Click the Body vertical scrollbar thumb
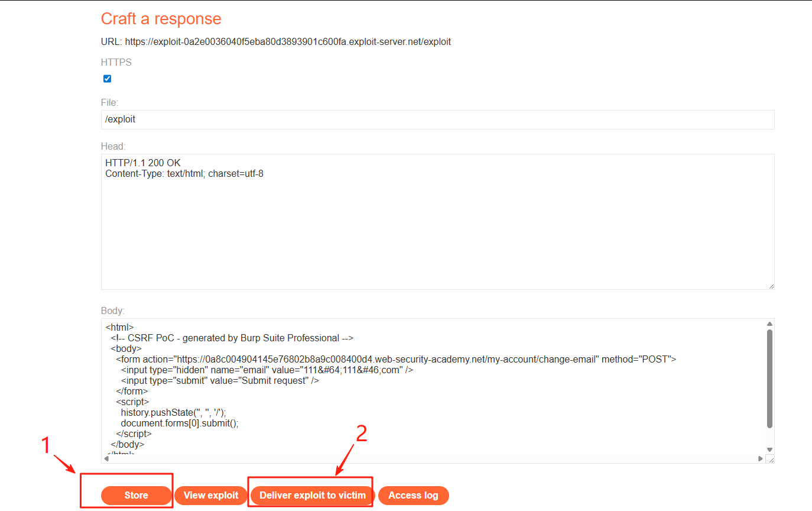The height and width of the screenshot is (511, 812). coord(769,379)
